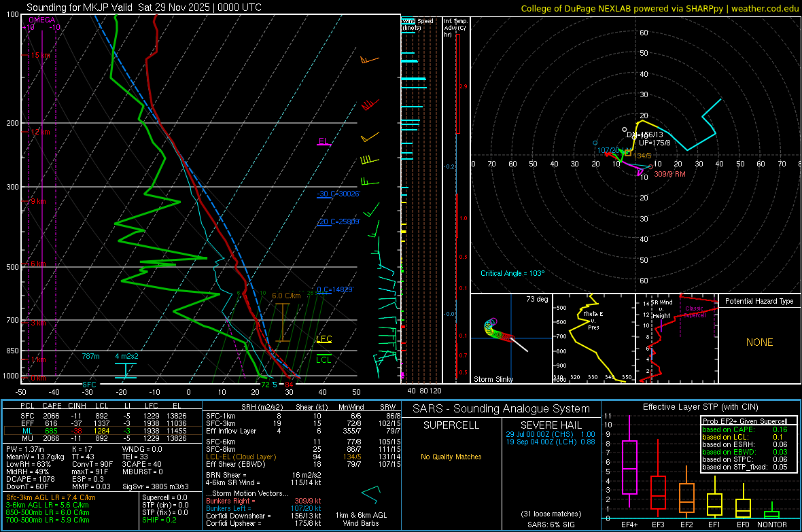The width and height of the screenshot is (802, 532).
Task: Click the magenta EL level label
Action: (x=323, y=141)
